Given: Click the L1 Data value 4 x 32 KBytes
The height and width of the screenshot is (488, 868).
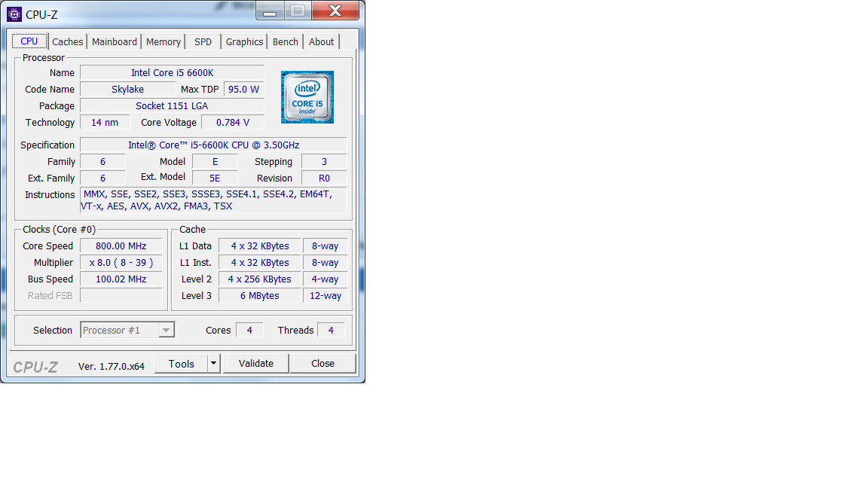Looking at the screenshot, I should click(260, 246).
